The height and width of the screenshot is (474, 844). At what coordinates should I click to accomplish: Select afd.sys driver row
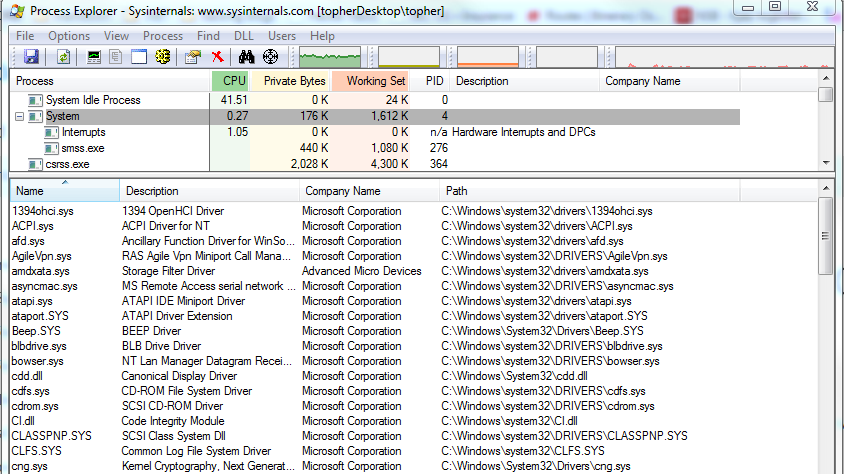pos(375,241)
